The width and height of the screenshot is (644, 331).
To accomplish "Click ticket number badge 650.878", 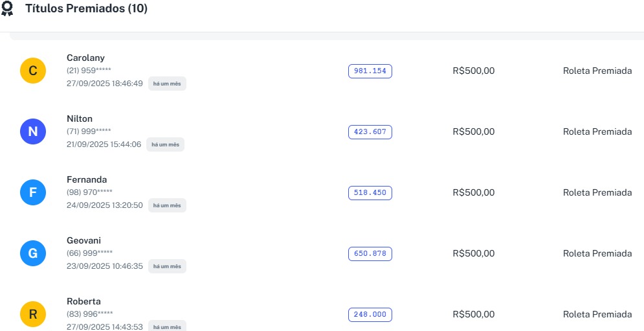I will [x=370, y=254].
